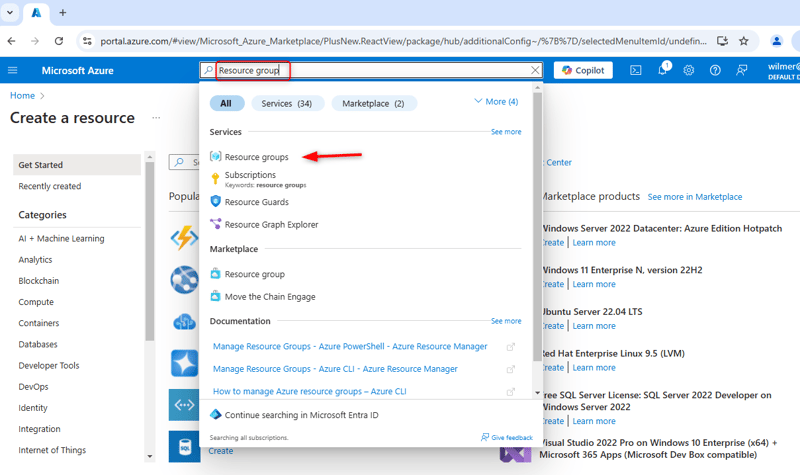Open the Azure portal hamburger menu
The width and height of the screenshot is (800, 475).
(13, 70)
